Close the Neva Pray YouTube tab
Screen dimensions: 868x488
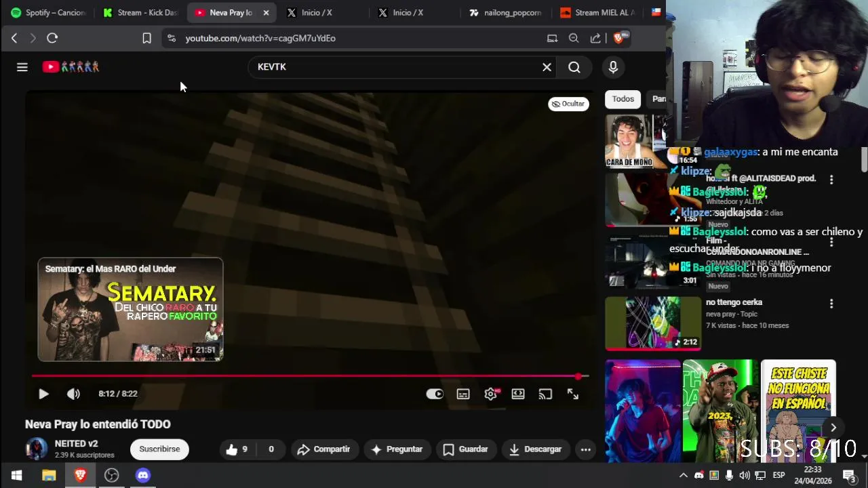[x=266, y=13]
